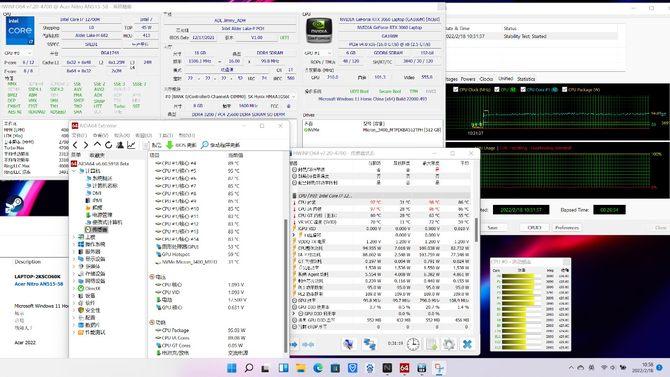Click HWiNFO blue X close-sensors icon

click(x=467, y=344)
